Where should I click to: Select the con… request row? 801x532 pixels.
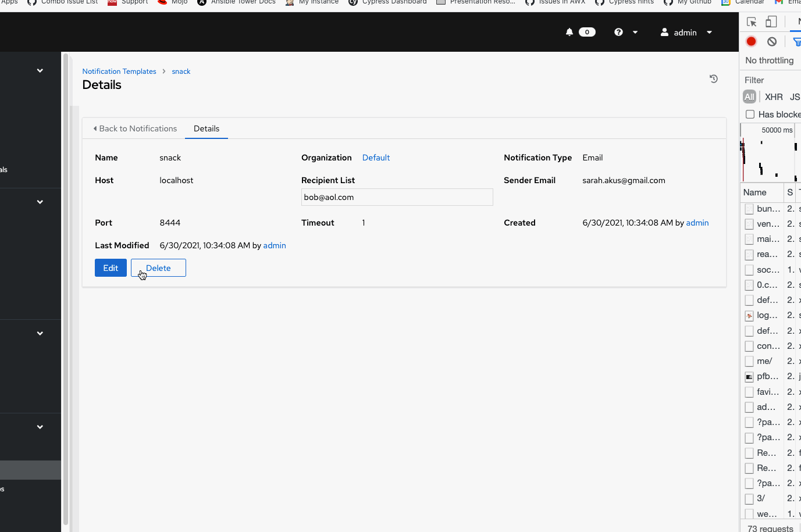point(770,346)
